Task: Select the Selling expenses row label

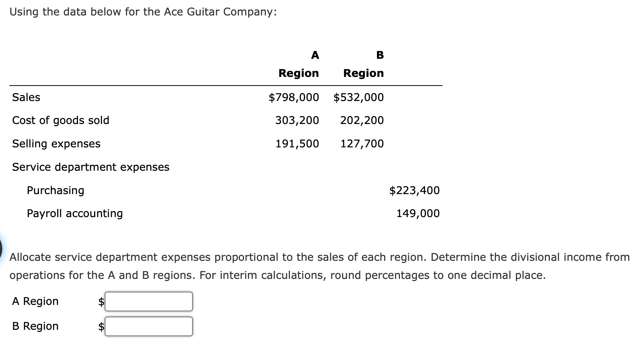Action: pyautogui.click(x=56, y=144)
